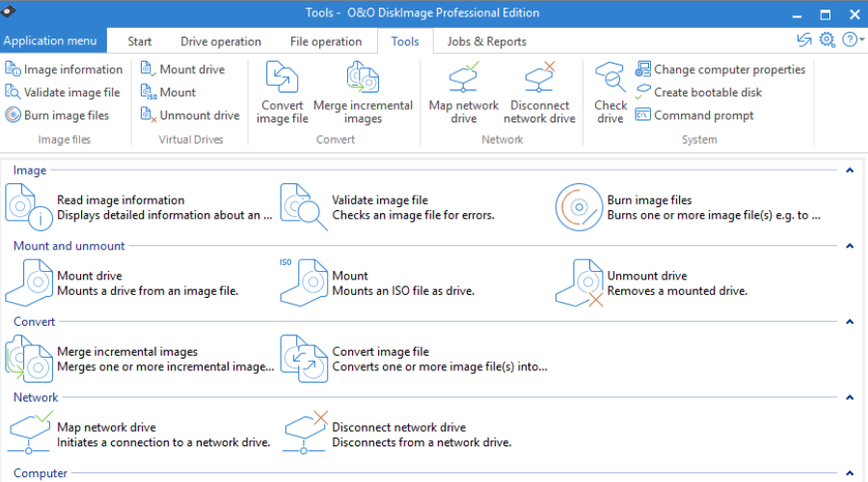
Task: Open the help question mark dropdown
Action: click(854, 40)
